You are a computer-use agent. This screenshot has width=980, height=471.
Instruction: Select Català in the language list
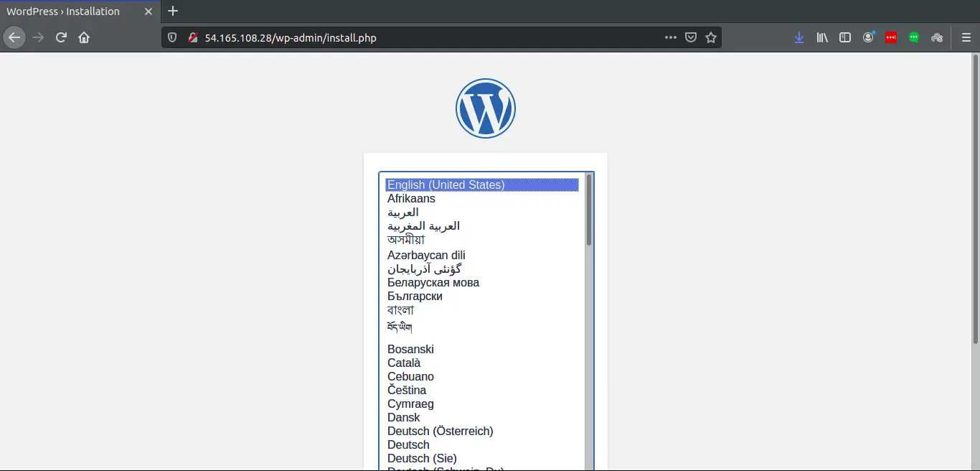click(404, 363)
